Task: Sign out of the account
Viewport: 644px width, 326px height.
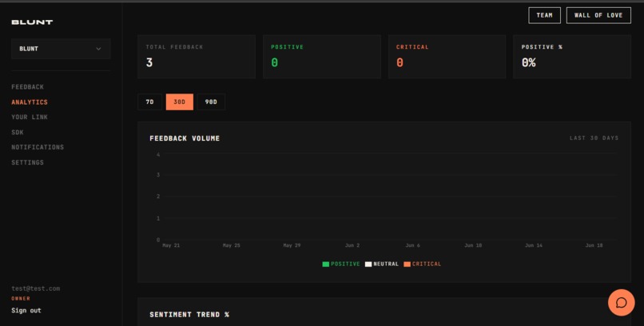Action: click(x=26, y=310)
